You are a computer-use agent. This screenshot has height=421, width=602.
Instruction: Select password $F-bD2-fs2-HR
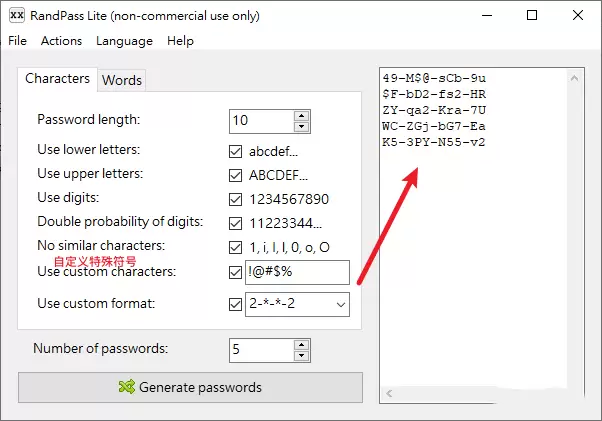[434, 94]
